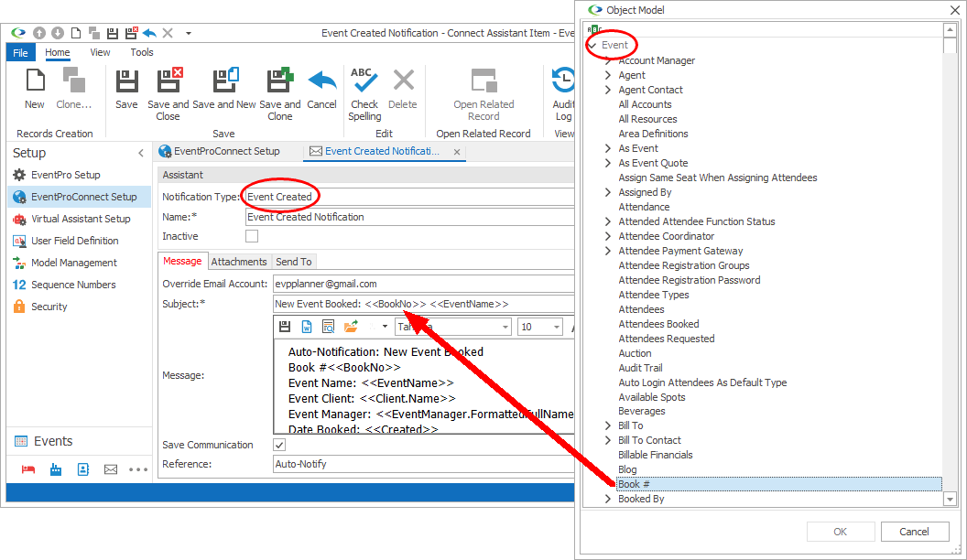Toggle the Inactive checkbox

[x=252, y=236]
